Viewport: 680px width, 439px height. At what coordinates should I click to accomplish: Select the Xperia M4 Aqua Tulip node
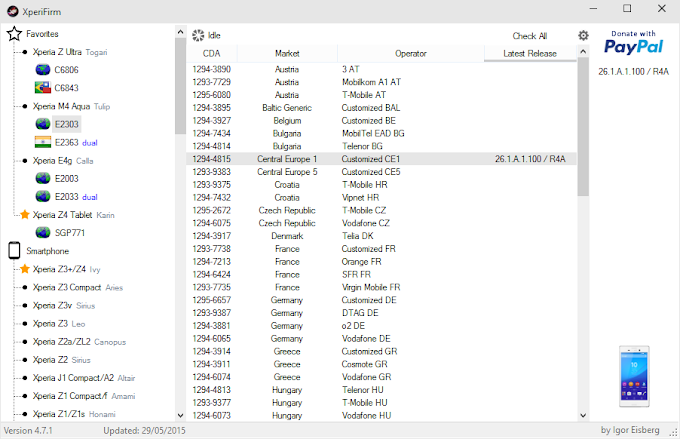[x=71, y=106]
